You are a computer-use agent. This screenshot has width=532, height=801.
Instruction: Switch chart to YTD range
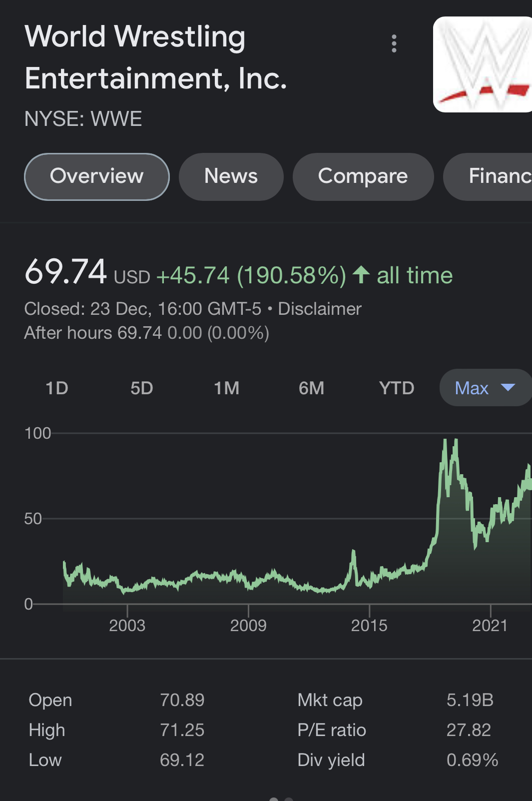point(397,388)
